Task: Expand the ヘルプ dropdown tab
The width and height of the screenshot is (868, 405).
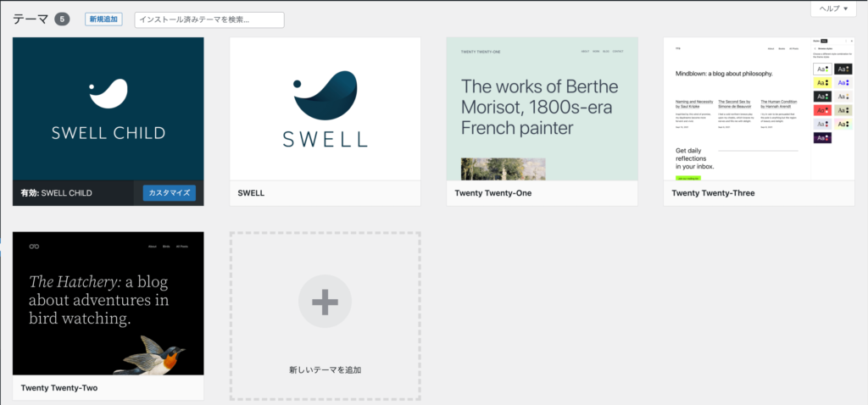Action: [x=834, y=8]
